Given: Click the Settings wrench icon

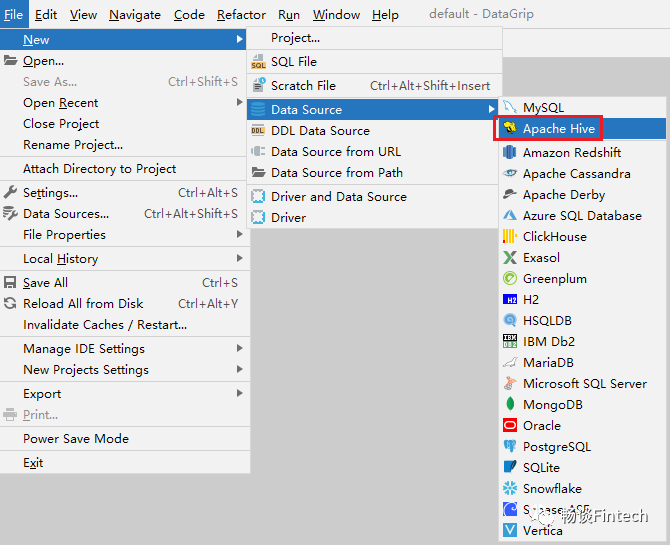Looking at the screenshot, I should 10,192.
